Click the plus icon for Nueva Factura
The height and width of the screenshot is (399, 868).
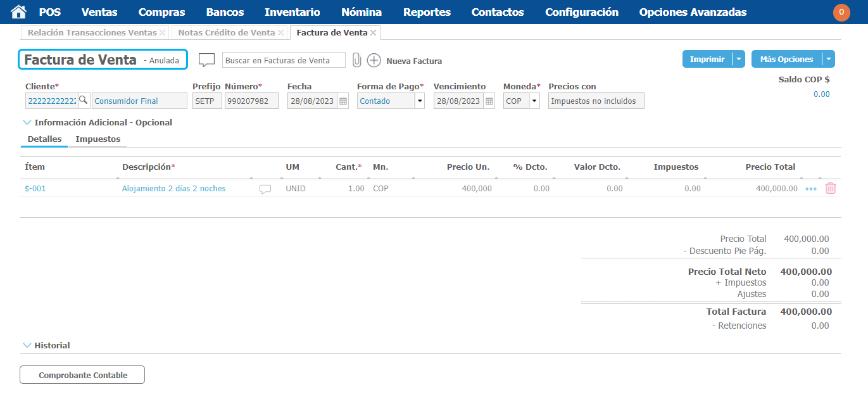pos(374,61)
